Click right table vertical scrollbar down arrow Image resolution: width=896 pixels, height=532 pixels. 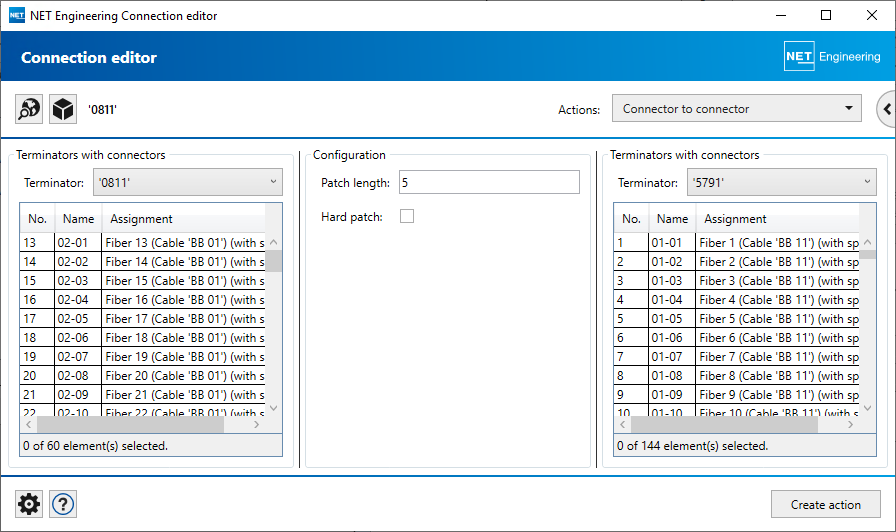pyautogui.click(x=867, y=408)
